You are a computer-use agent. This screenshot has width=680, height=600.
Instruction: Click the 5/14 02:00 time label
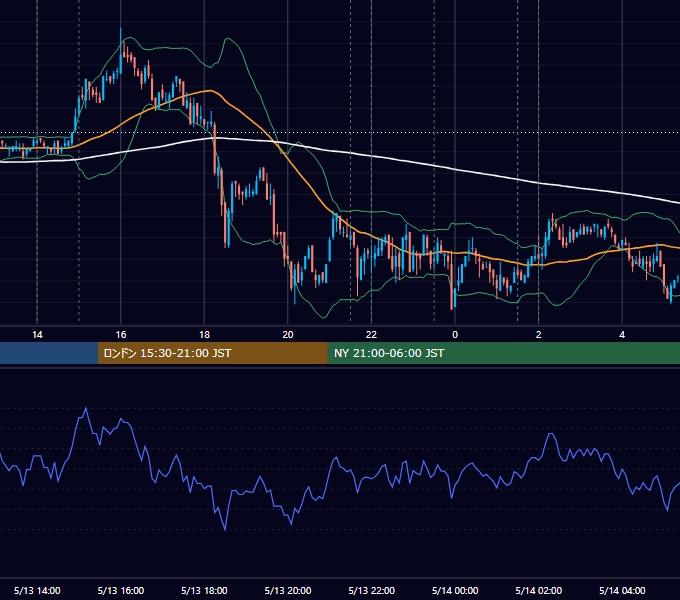(x=539, y=590)
